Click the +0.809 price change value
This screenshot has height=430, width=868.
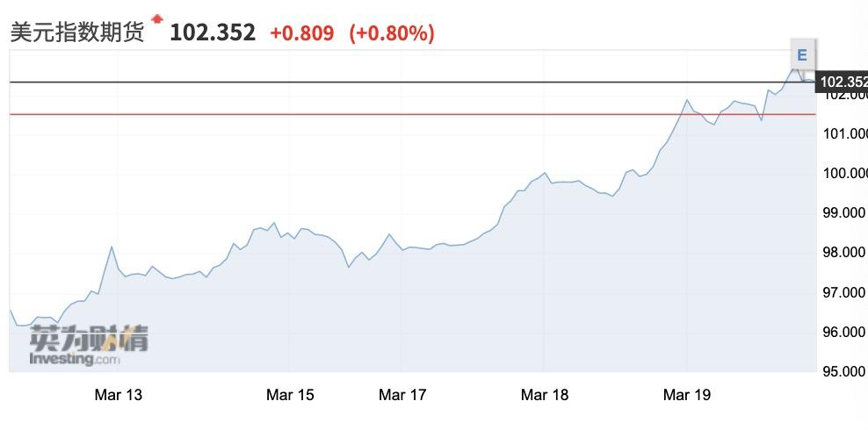pyautogui.click(x=301, y=33)
